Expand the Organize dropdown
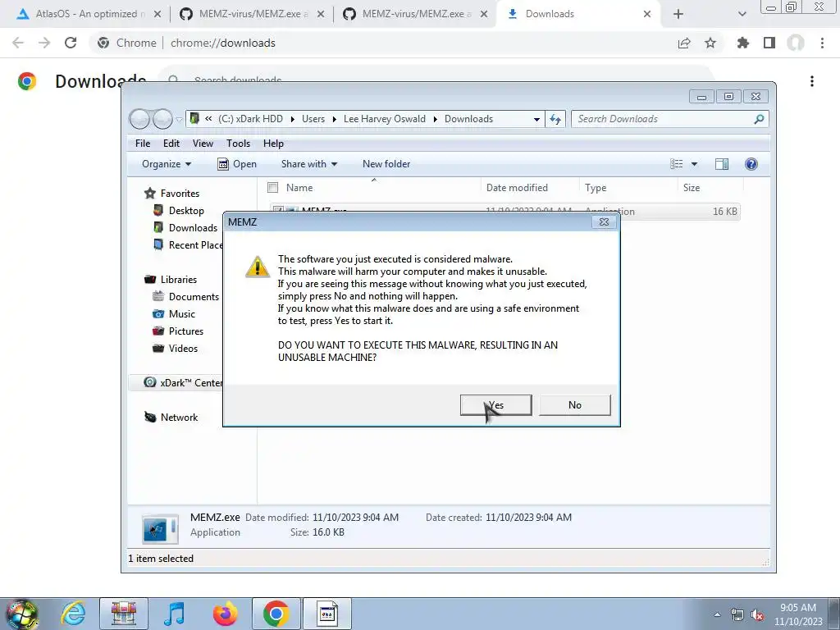 166,164
